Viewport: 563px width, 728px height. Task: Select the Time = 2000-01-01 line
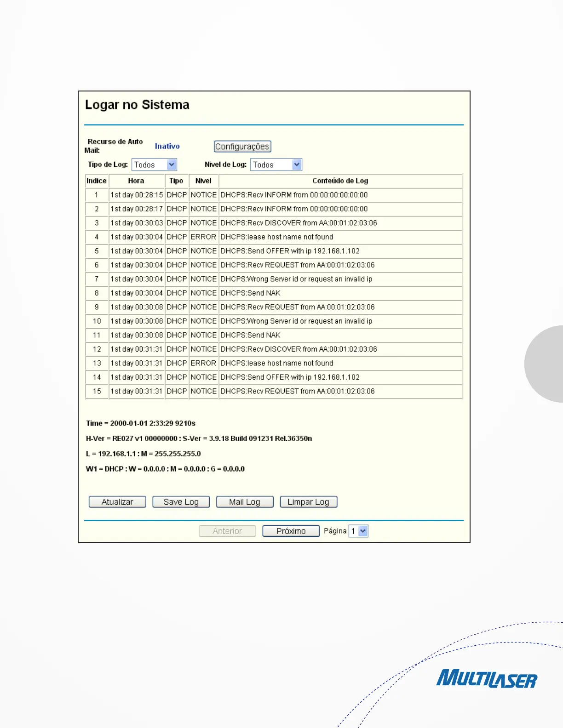tap(141, 423)
